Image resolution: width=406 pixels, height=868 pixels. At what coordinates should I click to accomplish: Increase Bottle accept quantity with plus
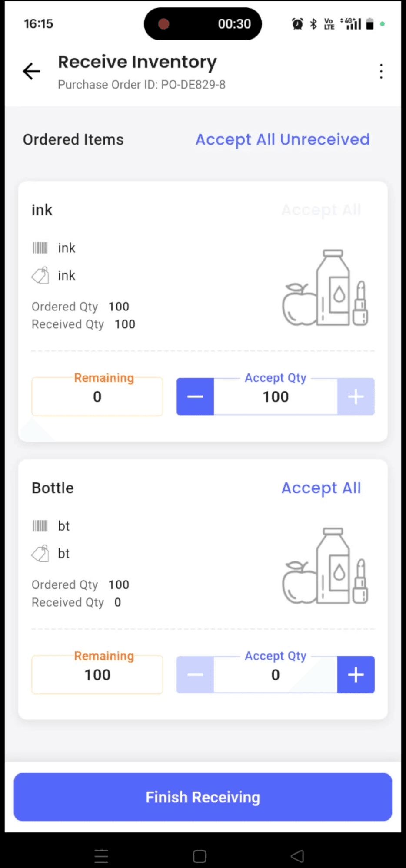point(356,675)
